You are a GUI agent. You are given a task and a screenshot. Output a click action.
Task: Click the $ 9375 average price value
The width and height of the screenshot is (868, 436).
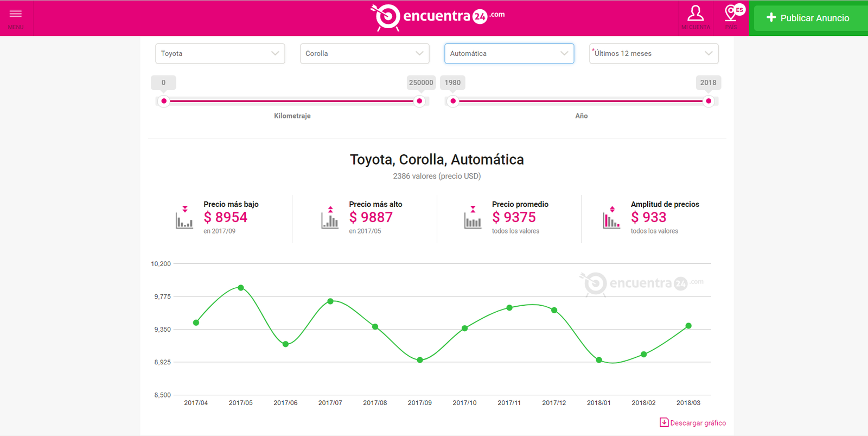point(514,217)
